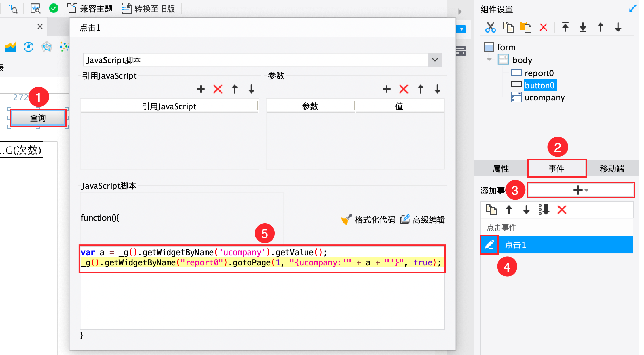The width and height of the screenshot is (644, 355).
Task: Open the blue dropdown arrow beside dialog
Action: 461,29
